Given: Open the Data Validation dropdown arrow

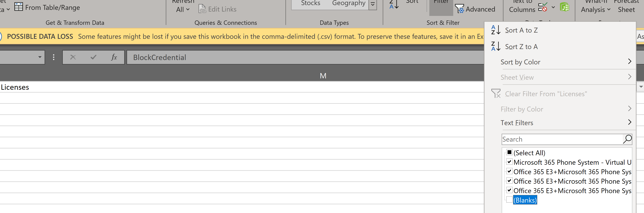Looking at the screenshot, I should click(x=553, y=7).
